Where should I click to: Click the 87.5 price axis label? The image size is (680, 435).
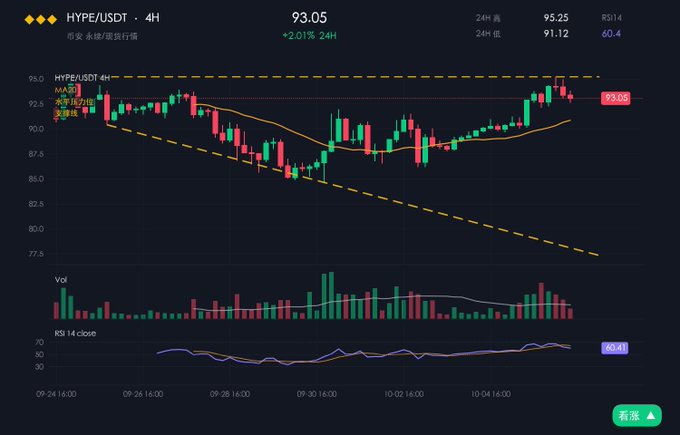pos(36,154)
